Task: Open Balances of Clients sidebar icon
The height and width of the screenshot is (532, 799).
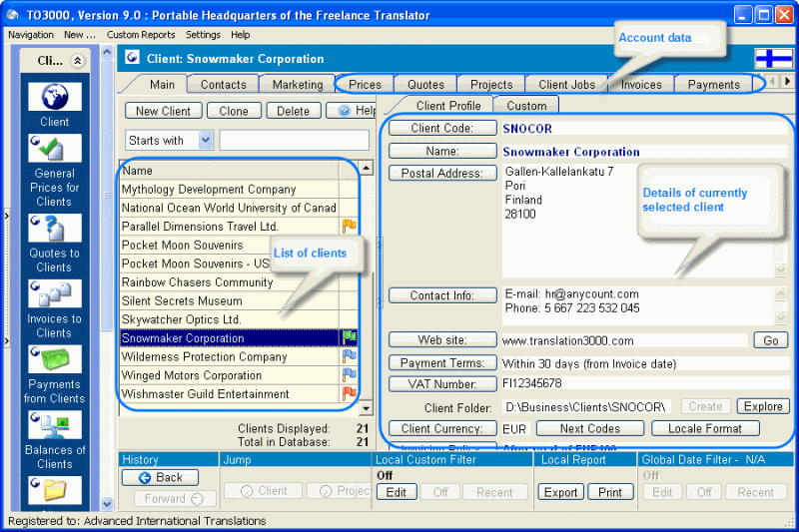Action: pos(55,424)
